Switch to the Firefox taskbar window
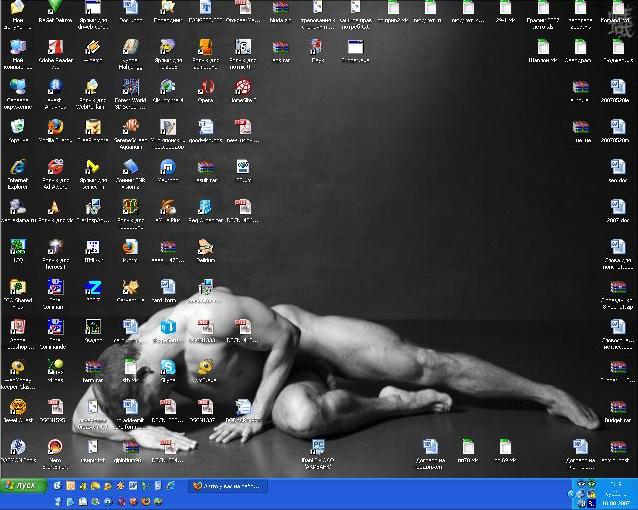Screen dimensions: 638x510 click(x=228, y=486)
